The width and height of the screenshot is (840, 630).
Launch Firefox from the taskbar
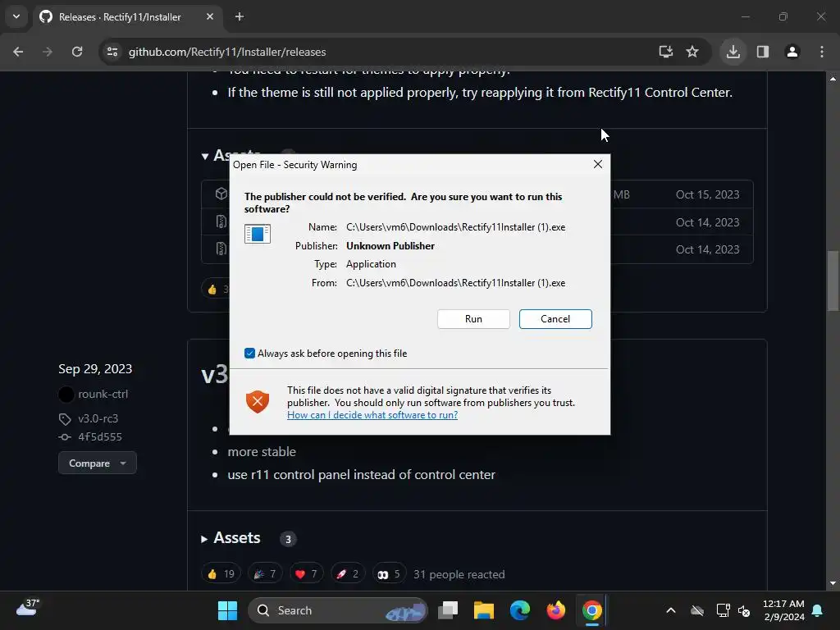[x=555, y=610]
